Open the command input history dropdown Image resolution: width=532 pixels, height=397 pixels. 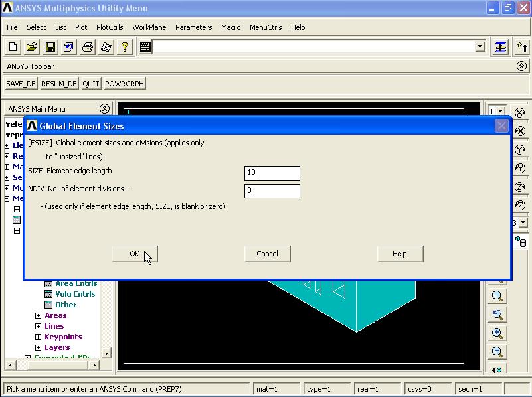480,46
